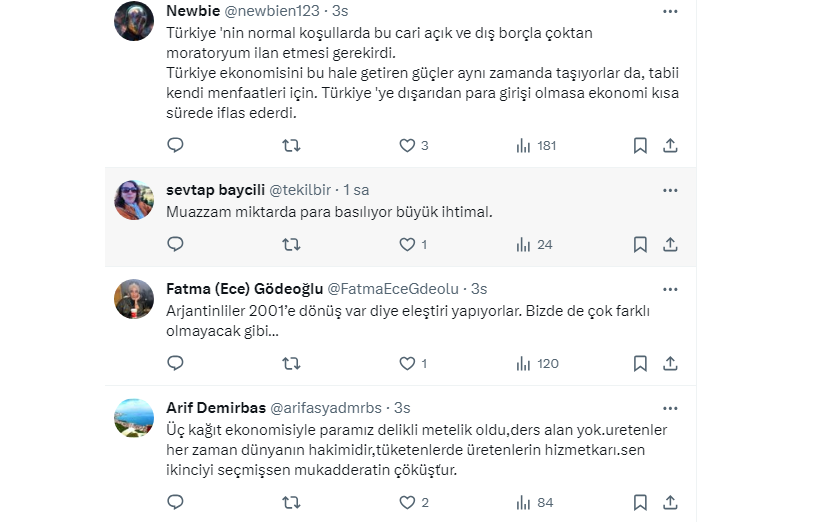
Task: Share Arif Demirbas's tweet
Action: 671,503
